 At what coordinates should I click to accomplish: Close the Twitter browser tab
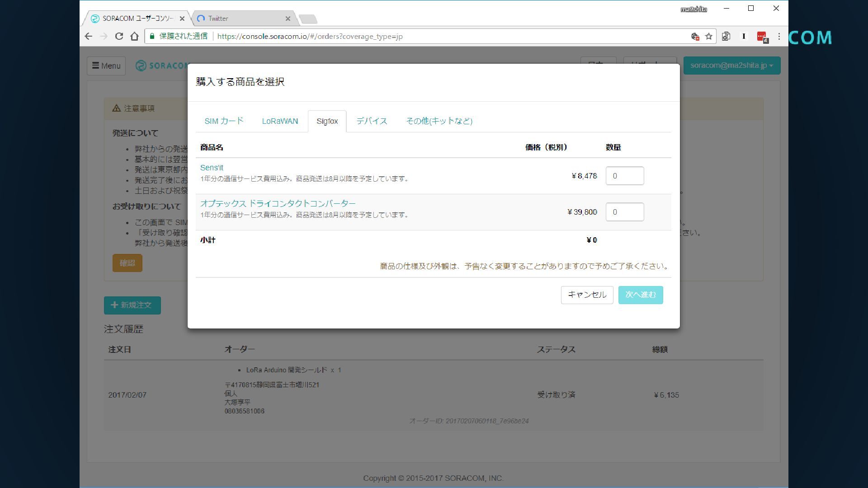(288, 19)
